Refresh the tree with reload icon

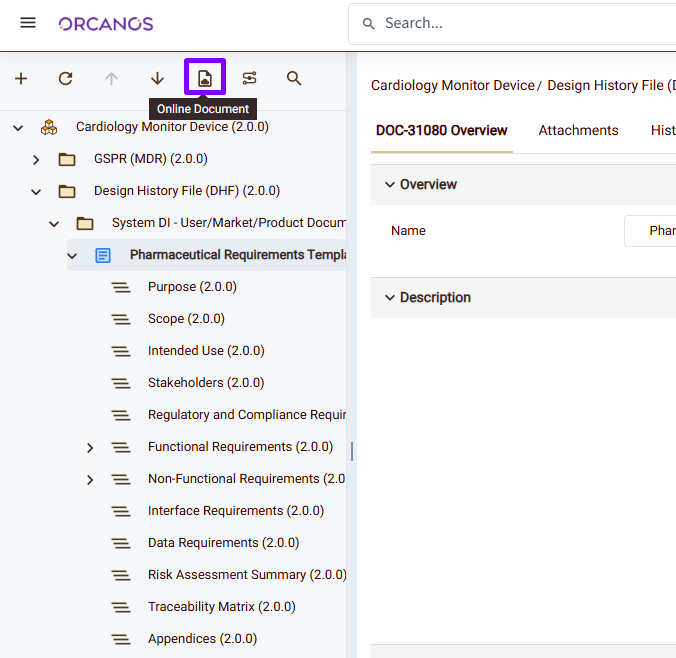coord(66,78)
